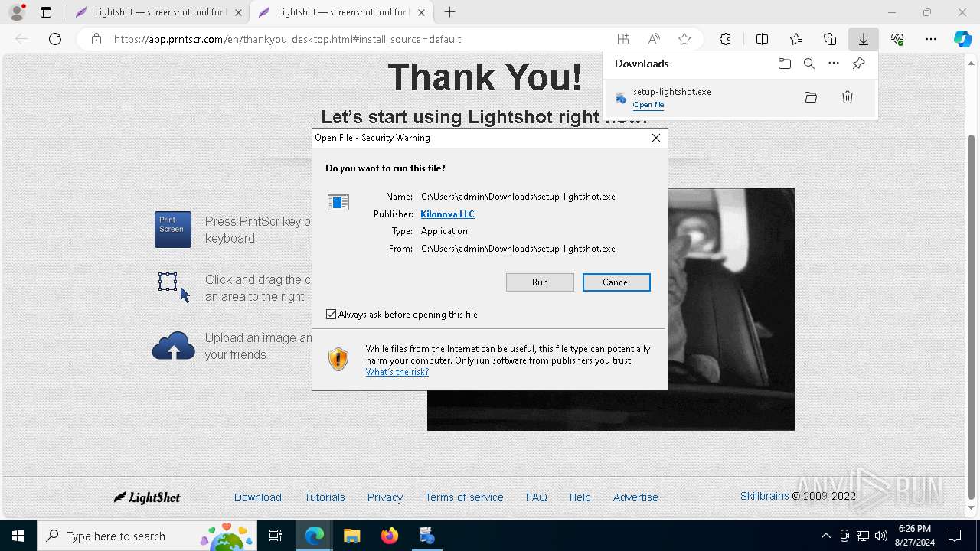Image resolution: width=980 pixels, height=551 pixels.
Task: Pin the Downloads panel
Action: click(858, 64)
